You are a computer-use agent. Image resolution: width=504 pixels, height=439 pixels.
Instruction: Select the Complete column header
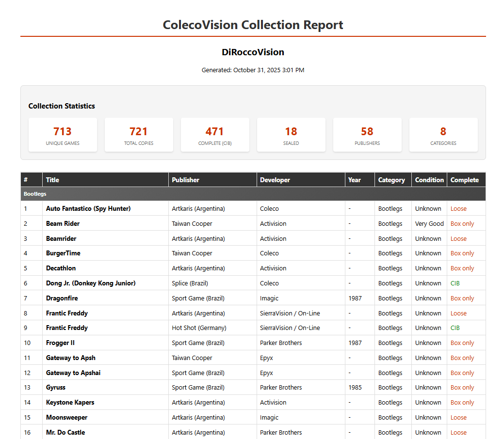pos(464,180)
